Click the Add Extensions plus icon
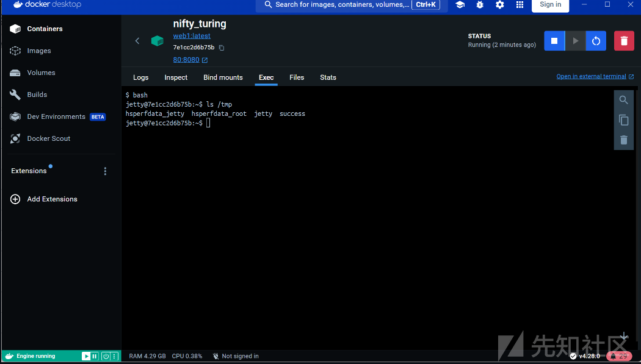Image resolution: width=641 pixels, height=364 pixels. (15, 199)
